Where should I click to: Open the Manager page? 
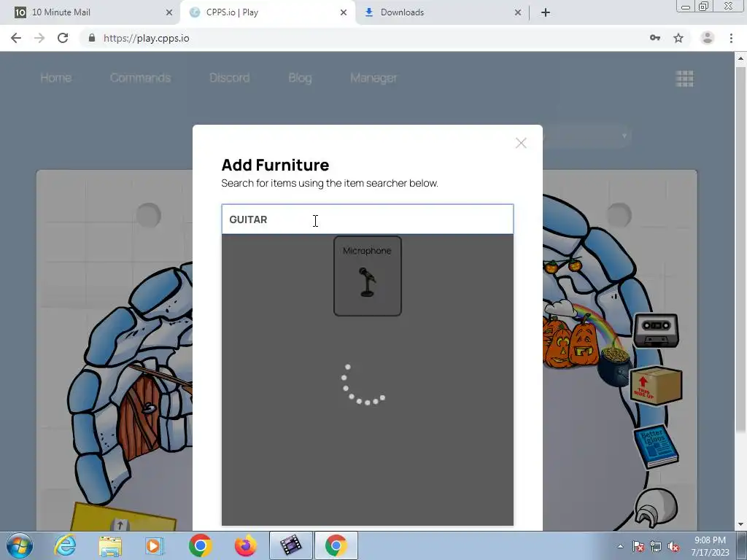[373, 77]
